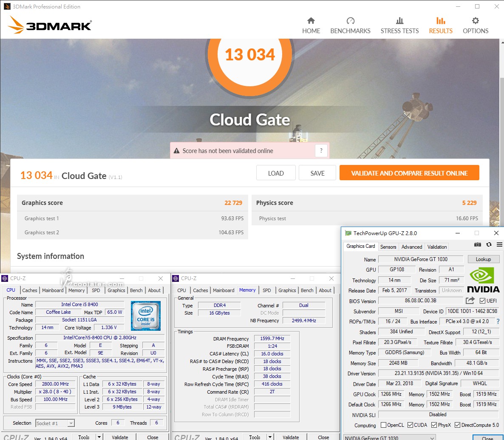Open GPU selection dropdown in GPU-Z
Image resolution: width=504 pixels, height=440 pixels.
click(390, 437)
